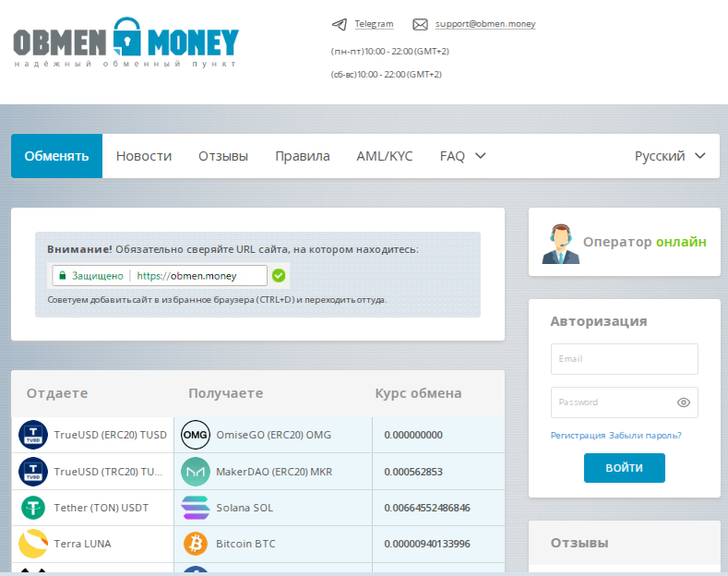Open the Новости menu item
This screenshot has width=728, height=576.
click(x=144, y=156)
